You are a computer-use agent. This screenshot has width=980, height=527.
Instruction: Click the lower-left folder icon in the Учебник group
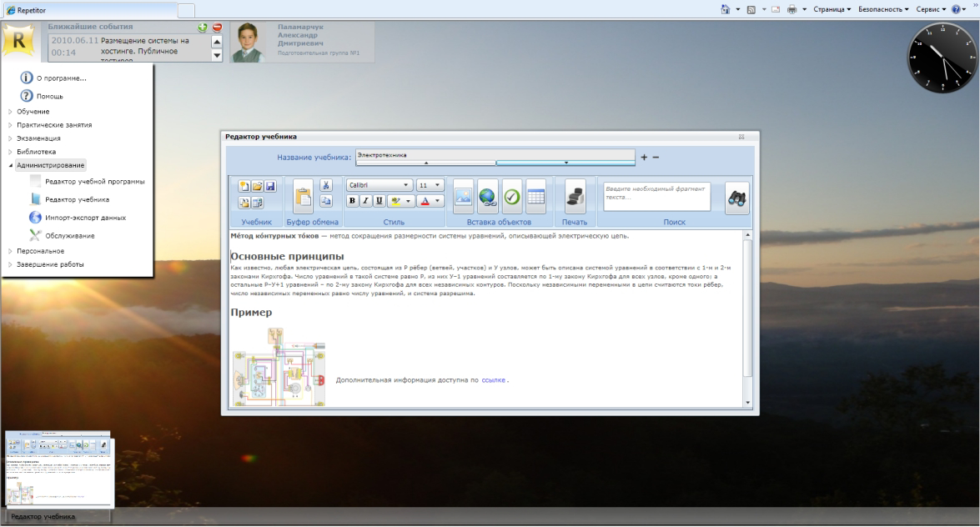point(244,203)
